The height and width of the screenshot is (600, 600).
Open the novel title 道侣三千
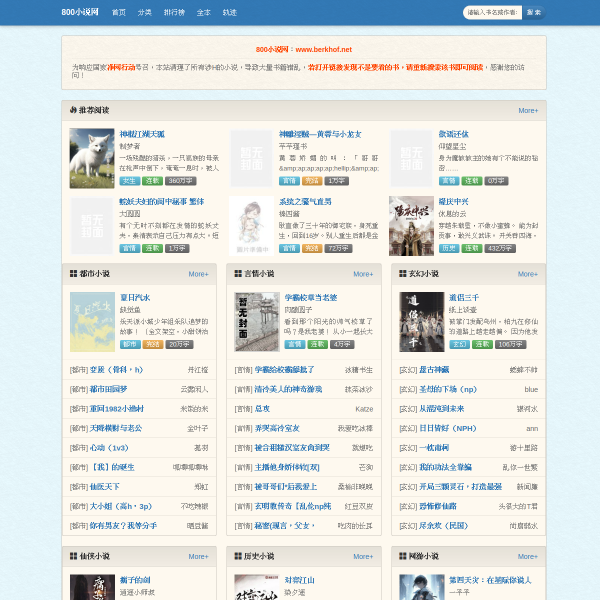(464, 298)
